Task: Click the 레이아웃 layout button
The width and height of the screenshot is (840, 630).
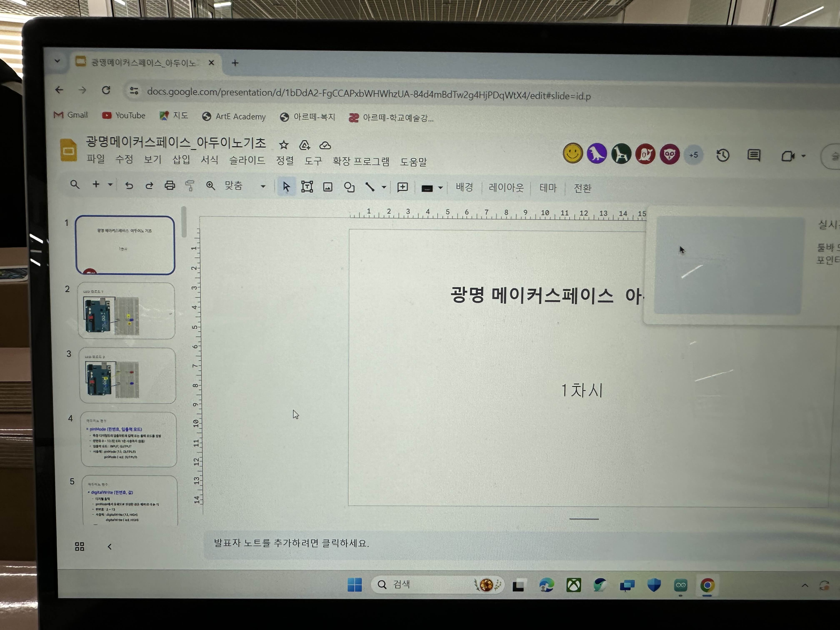Action: click(506, 187)
